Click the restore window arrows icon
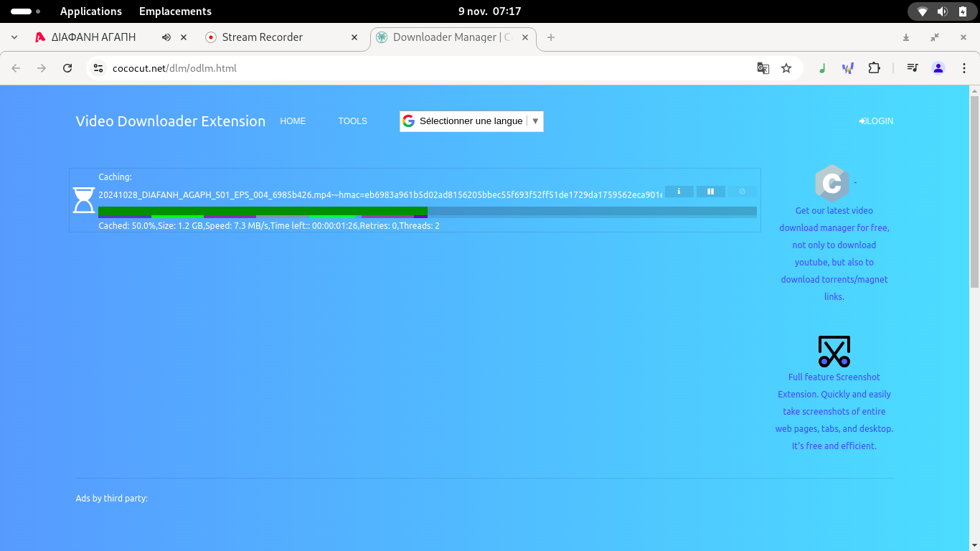This screenshot has width=980, height=551. [935, 37]
